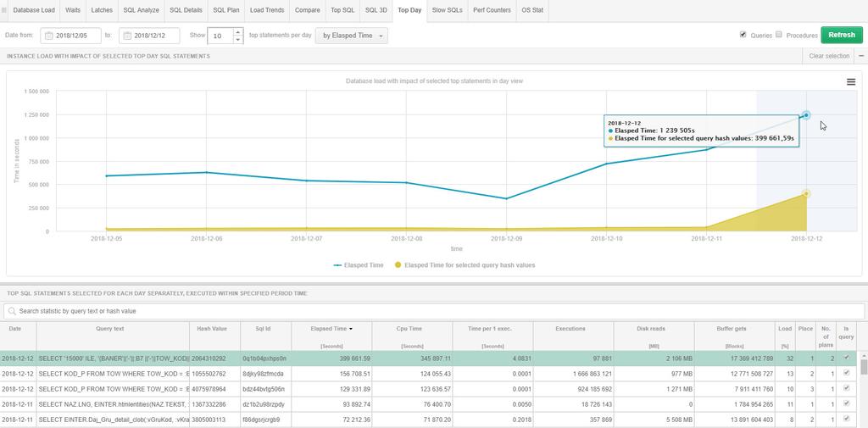Screen dimensions: 868x428
Task: Select the row with Sql Id f86dgsrjcrgb9
Action: coord(428,420)
